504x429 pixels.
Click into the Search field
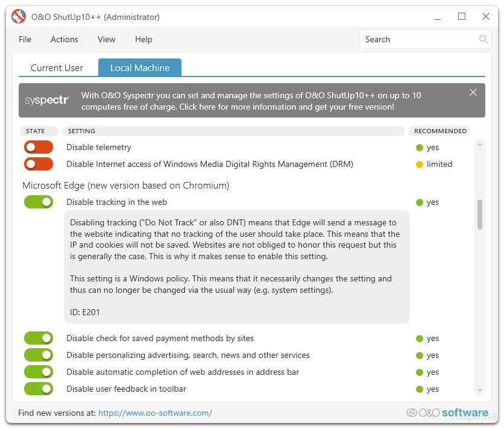pyautogui.click(x=417, y=40)
